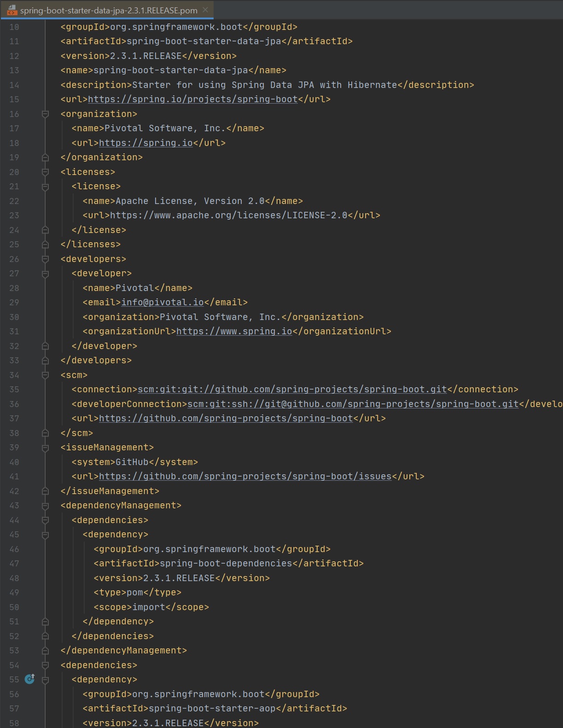Collapse the organization block at line 16

coord(45,114)
